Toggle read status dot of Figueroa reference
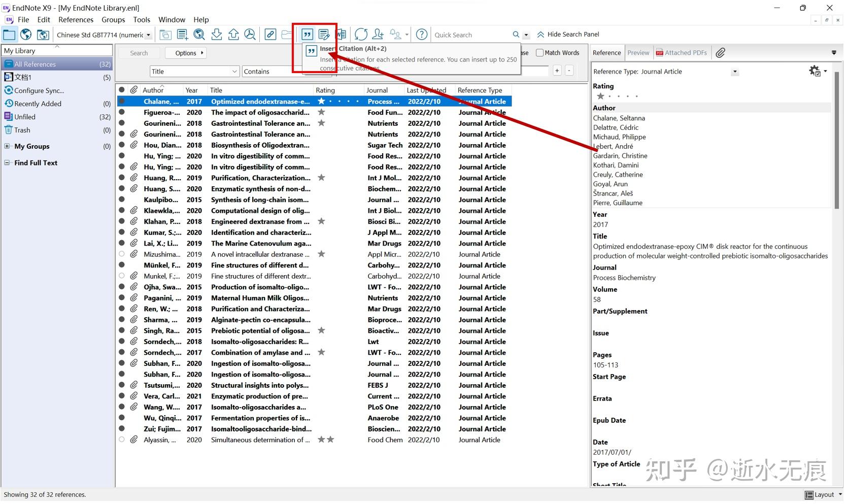The image size is (848, 504). (x=122, y=112)
